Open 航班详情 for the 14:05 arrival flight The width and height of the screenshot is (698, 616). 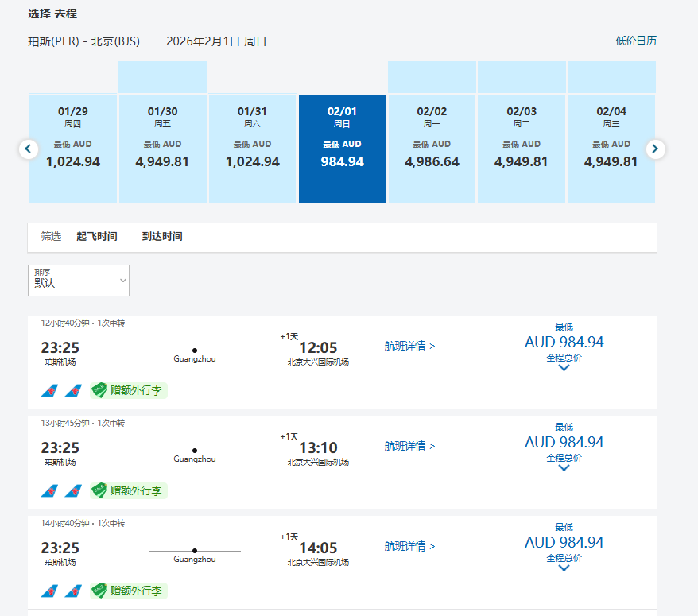coord(409,546)
